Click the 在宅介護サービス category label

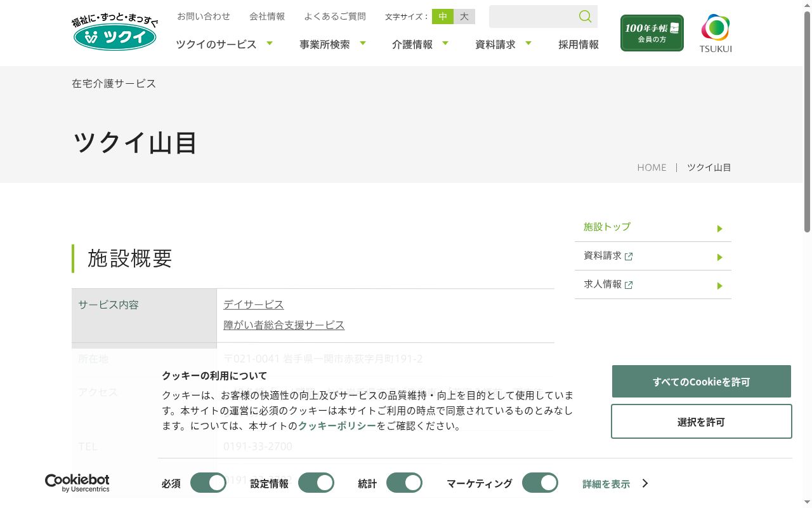coord(114,84)
